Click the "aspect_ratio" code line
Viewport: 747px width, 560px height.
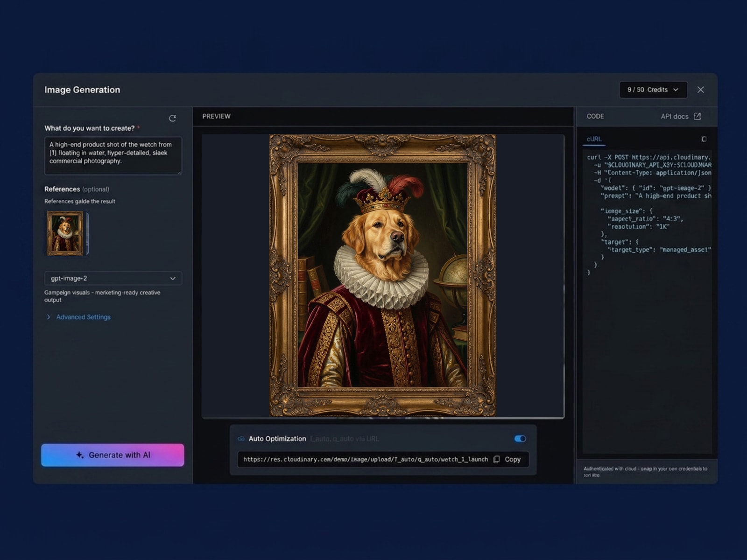[645, 219]
